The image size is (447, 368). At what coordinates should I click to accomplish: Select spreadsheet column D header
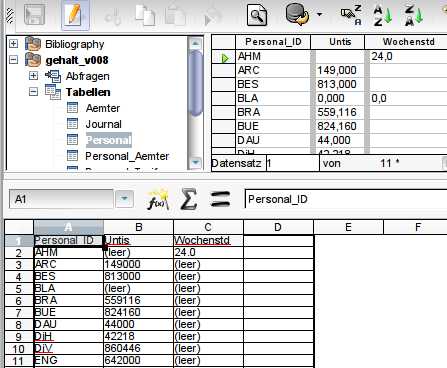pyautogui.click(x=278, y=227)
